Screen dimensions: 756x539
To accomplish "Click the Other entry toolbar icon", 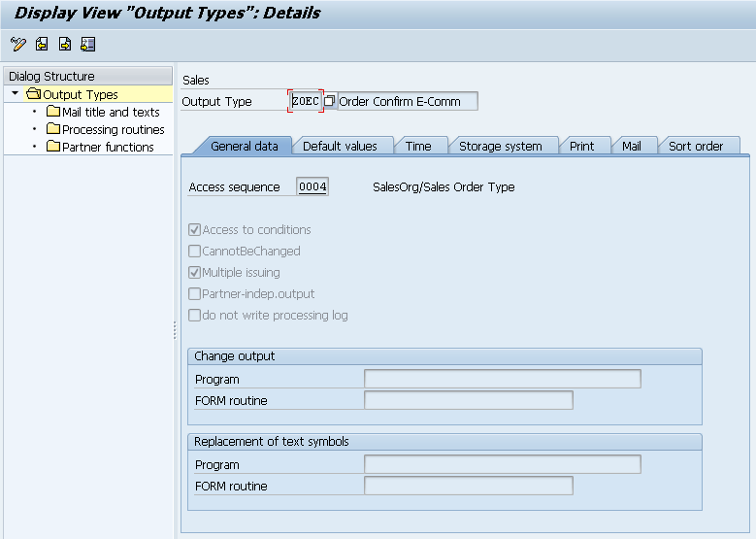I will (88, 45).
